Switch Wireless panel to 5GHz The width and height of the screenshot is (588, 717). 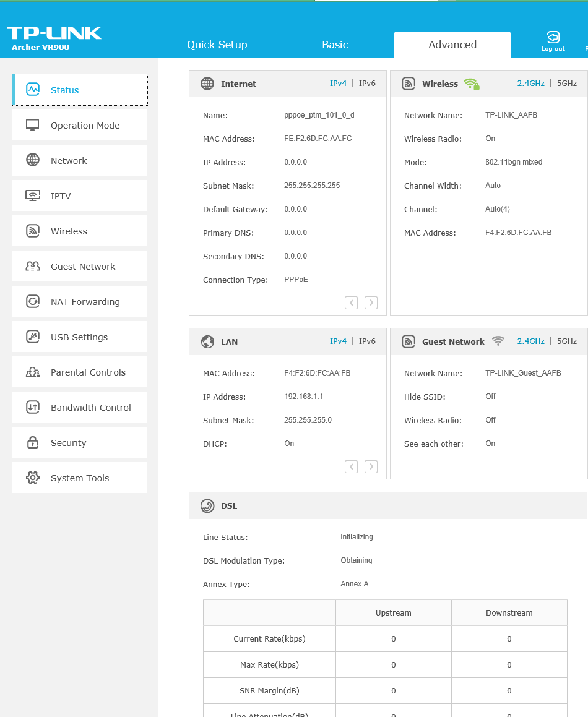566,84
